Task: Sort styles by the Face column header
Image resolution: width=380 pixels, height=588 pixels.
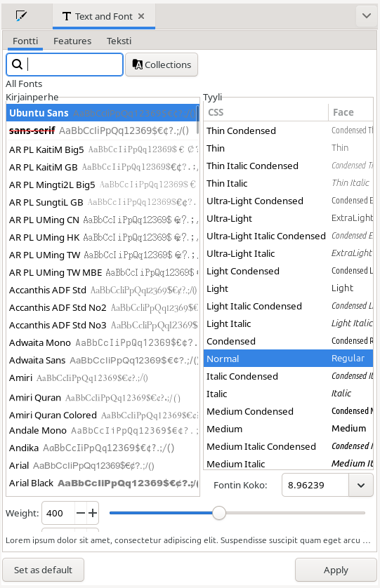Action: tap(350, 112)
